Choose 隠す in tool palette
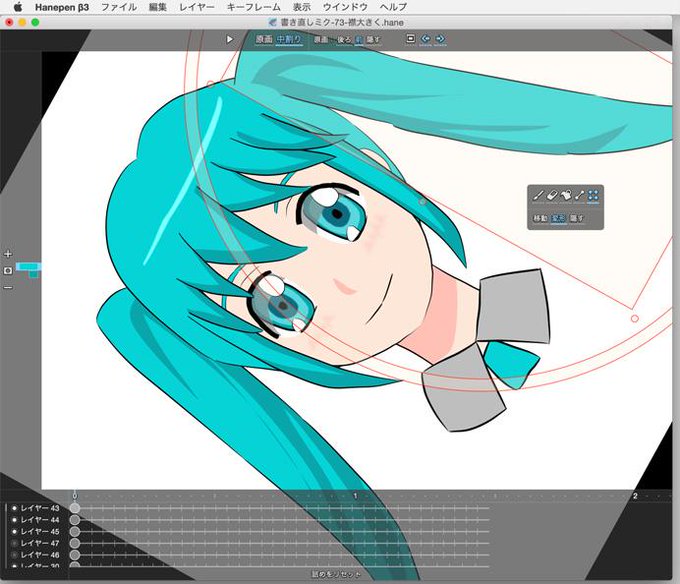 tap(577, 218)
